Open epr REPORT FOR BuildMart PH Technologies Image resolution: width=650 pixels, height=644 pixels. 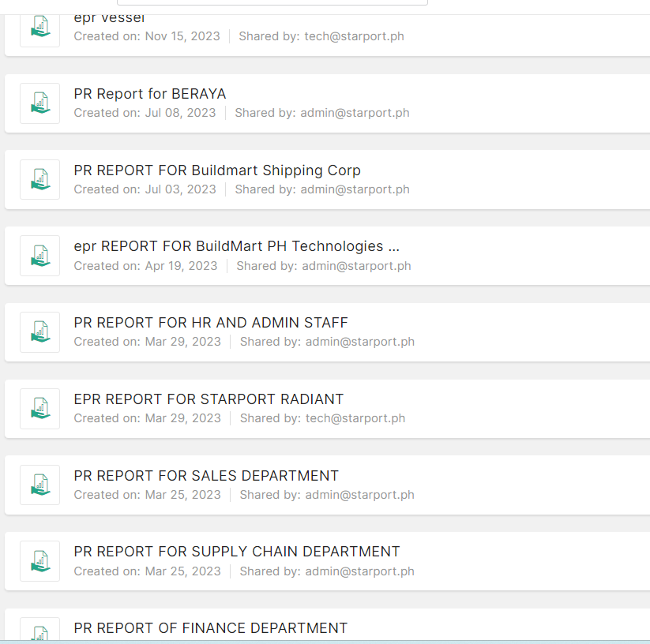click(236, 246)
